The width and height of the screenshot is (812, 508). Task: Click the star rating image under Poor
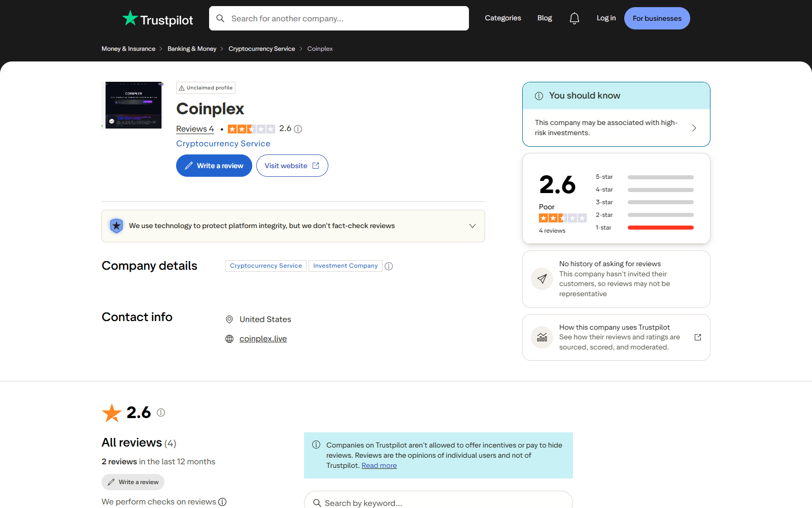click(x=563, y=218)
